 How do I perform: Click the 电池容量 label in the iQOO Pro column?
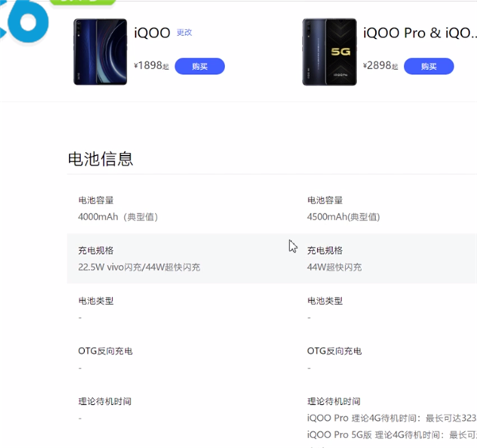tap(325, 200)
